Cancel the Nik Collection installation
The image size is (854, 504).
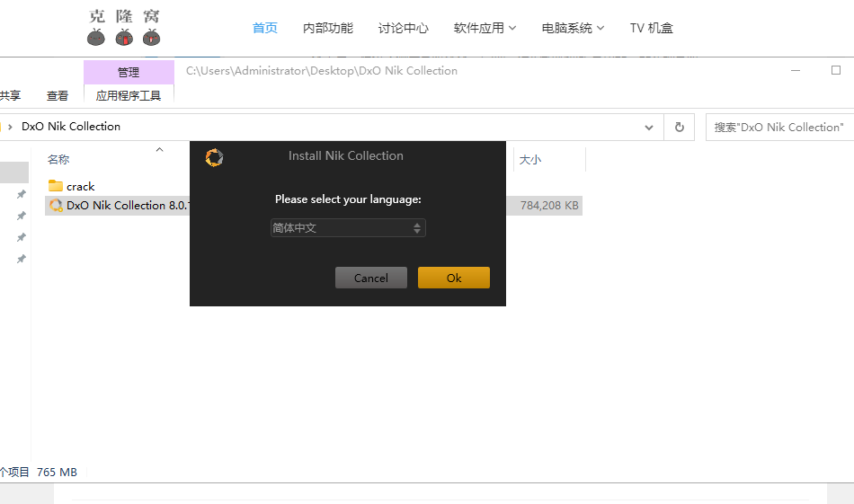(370, 278)
